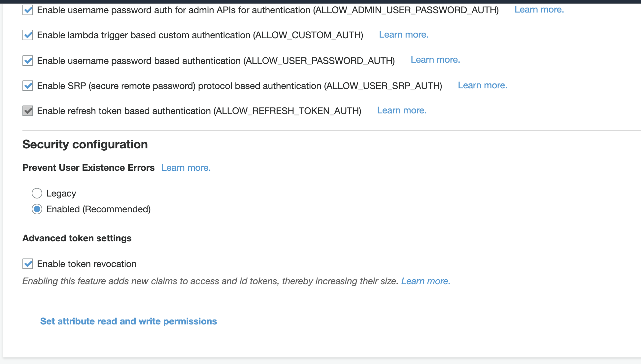This screenshot has width=641, height=364.
Task: Open Learn more for ALLOW_ADMIN_USER_PASSWORD_AUTH
Action: tap(539, 10)
